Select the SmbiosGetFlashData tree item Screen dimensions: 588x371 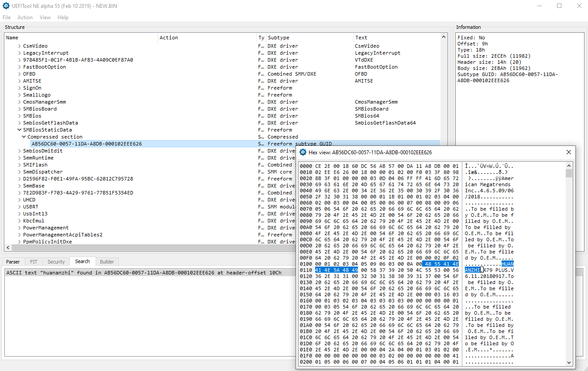tap(51, 123)
